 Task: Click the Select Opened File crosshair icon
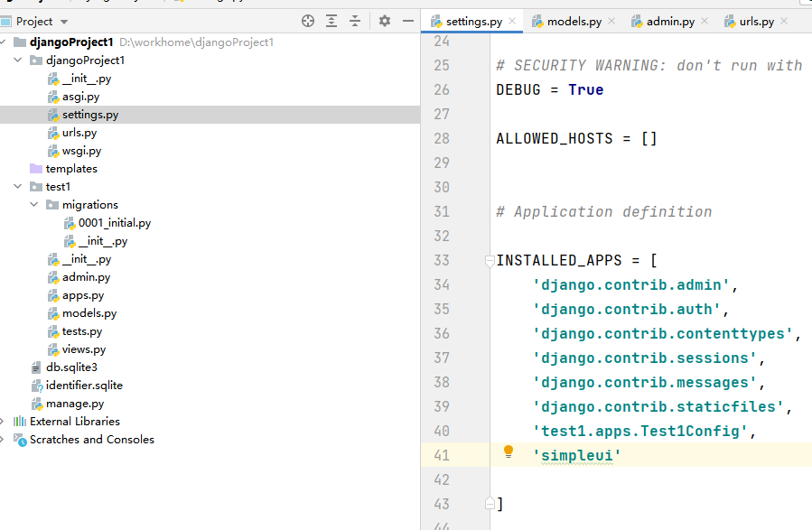[307, 20]
